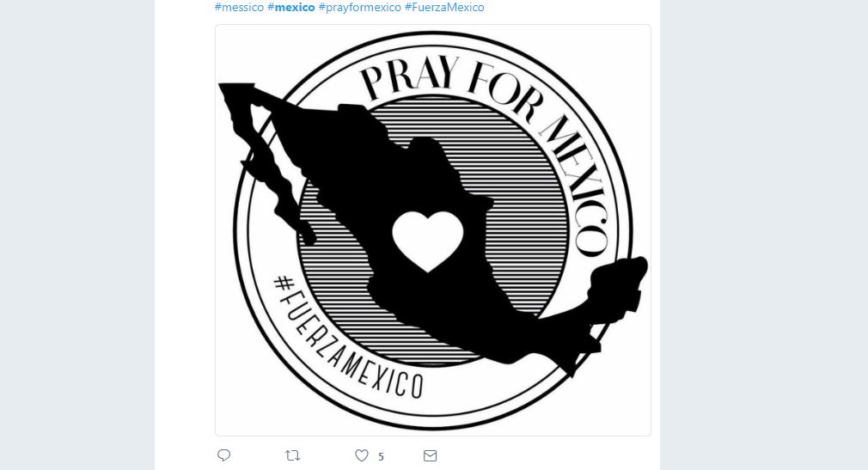
Task: Follow the #prayformexico hashtag link
Action: click(360, 7)
